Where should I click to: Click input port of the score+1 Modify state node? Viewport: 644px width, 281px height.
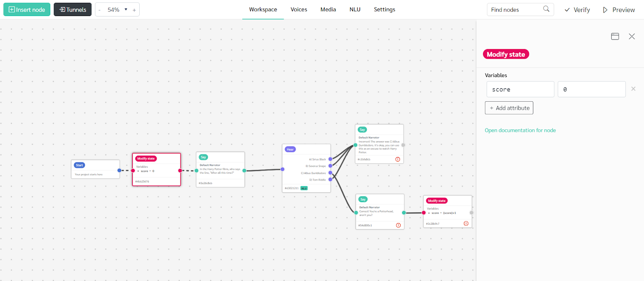(424, 213)
